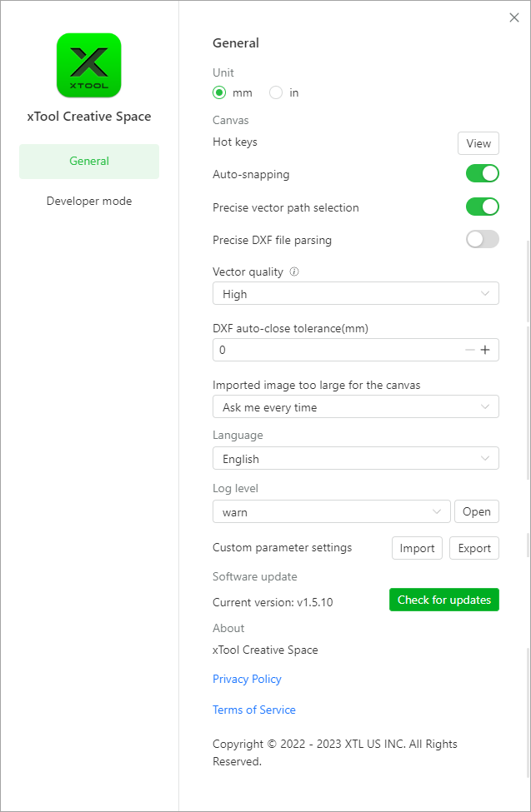
Task: Open the Vector quality dropdown
Action: [355, 293]
